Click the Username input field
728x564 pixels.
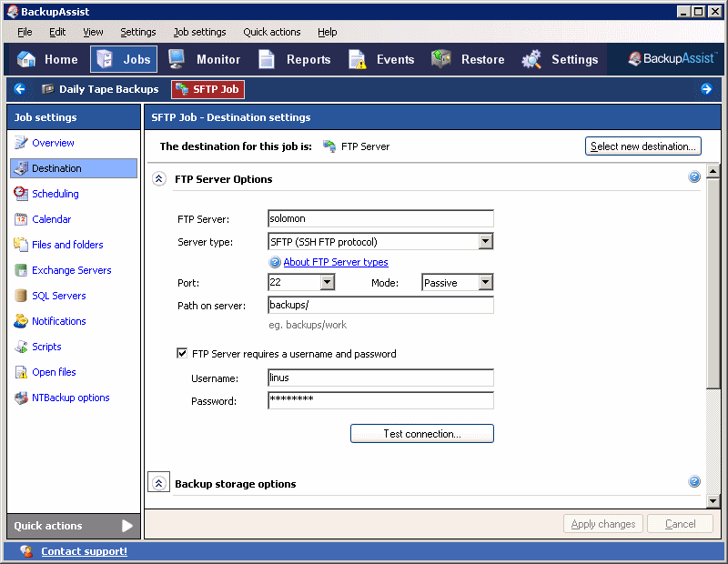point(380,378)
